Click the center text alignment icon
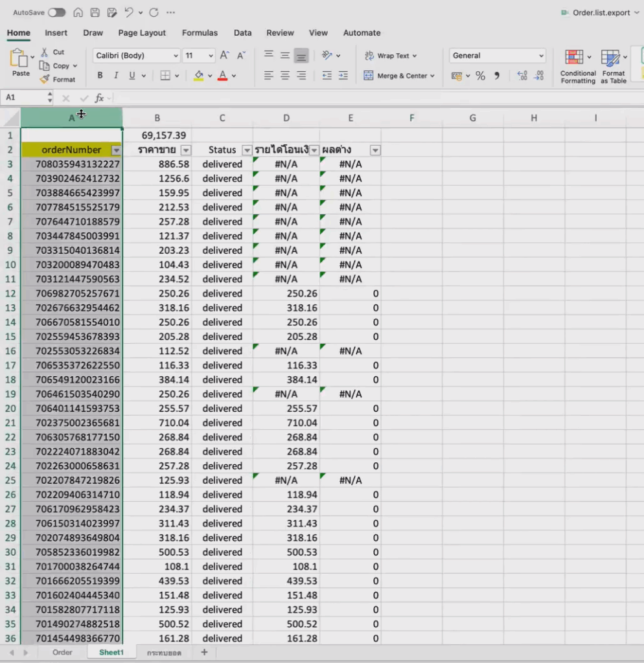644x663 pixels. click(x=284, y=76)
